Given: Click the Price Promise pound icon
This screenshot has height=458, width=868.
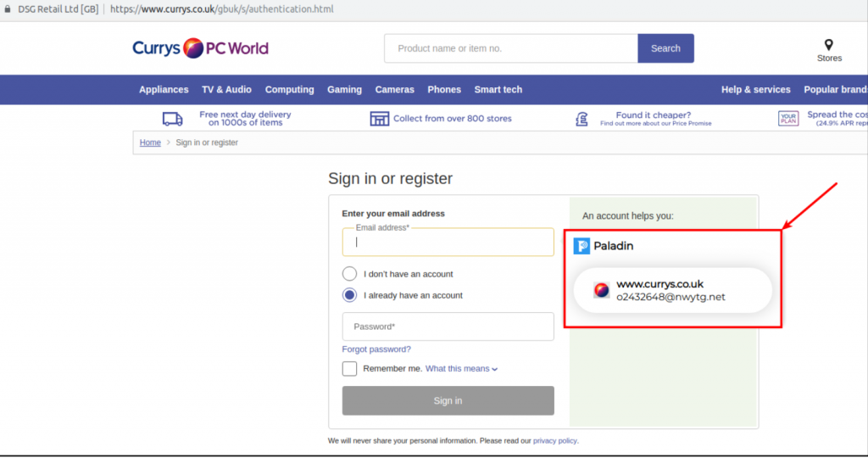Looking at the screenshot, I should pos(581,119).
